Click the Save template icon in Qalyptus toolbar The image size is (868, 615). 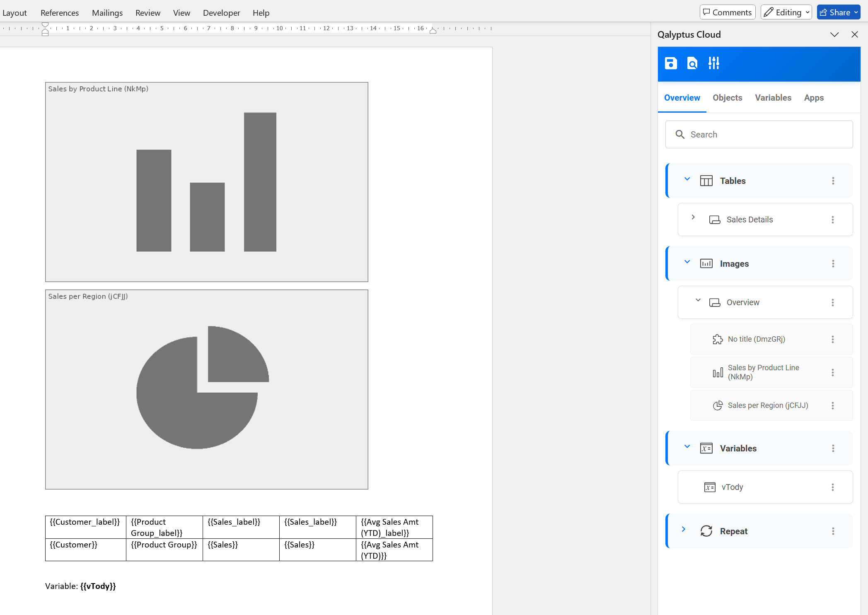point(671,63)
